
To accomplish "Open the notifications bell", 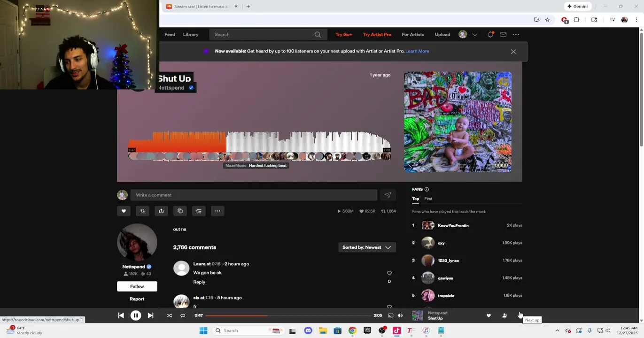I will tap(490, 34).
